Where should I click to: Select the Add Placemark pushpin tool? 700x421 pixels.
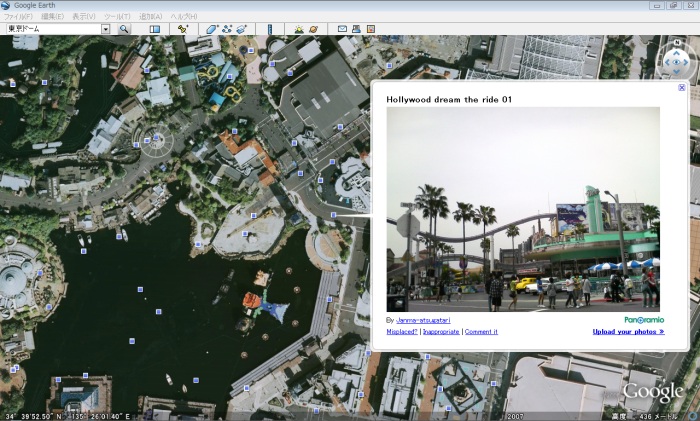point(183,29)
